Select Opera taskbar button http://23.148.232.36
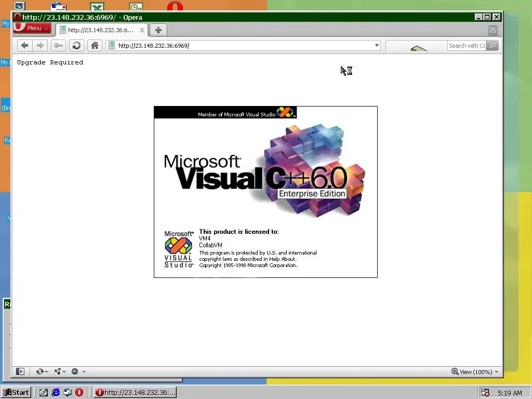Screen dimensions: 532x399 click(x=135, y=393)
